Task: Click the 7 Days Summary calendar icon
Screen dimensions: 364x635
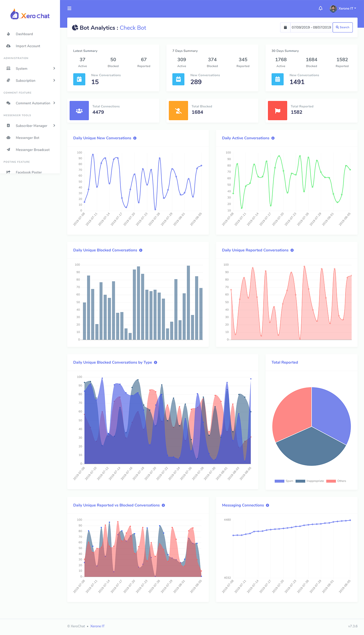Action: [178, 79]
